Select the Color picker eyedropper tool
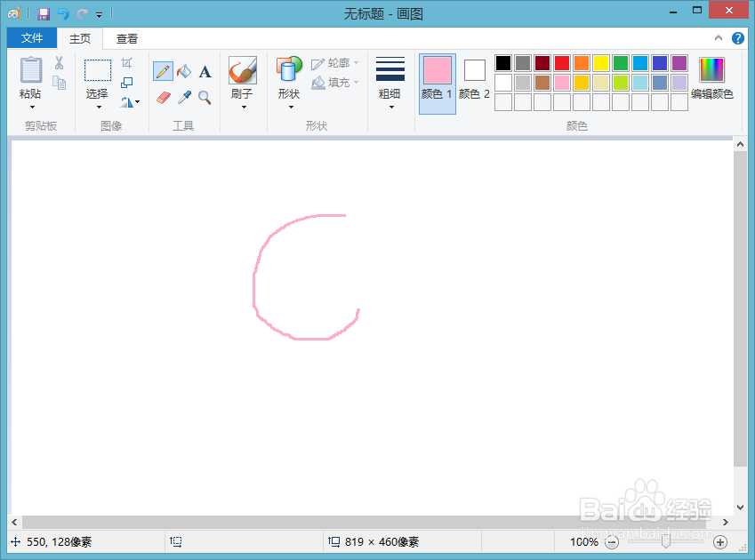755x560 pixels. [184, 97]
